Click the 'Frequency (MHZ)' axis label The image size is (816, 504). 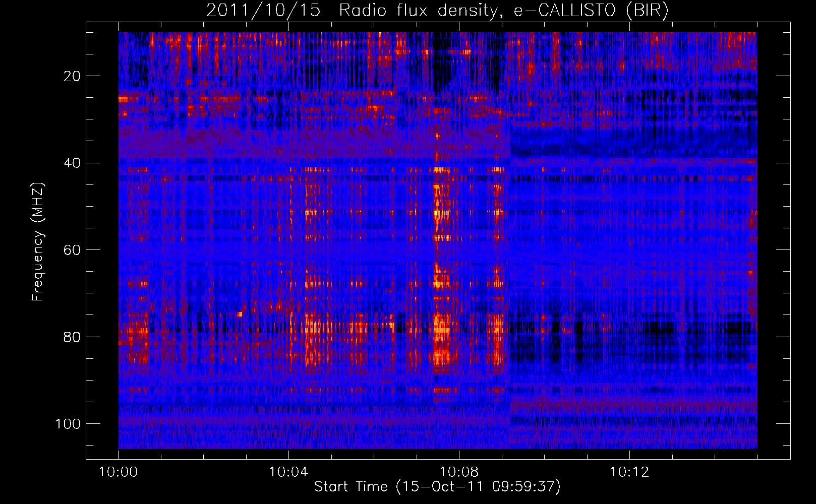tap(38, 242)
